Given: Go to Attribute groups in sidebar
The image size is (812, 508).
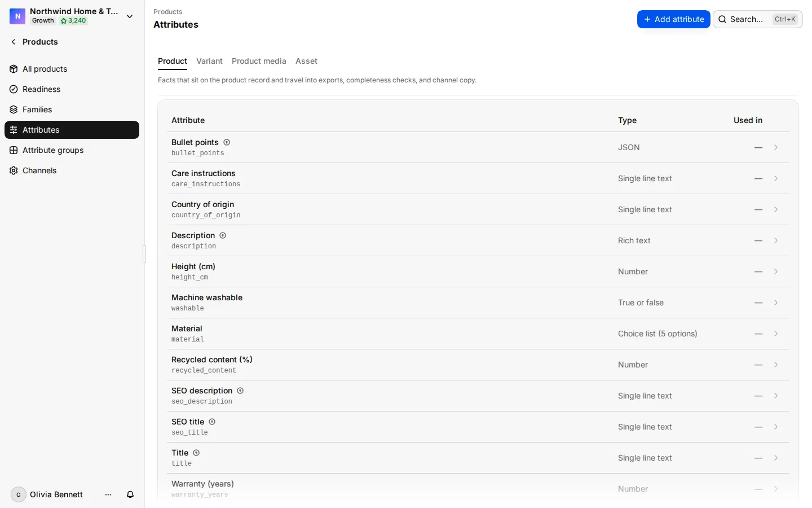Looking at the screenshot, I should pyautogui.click(x=72, y=150).
